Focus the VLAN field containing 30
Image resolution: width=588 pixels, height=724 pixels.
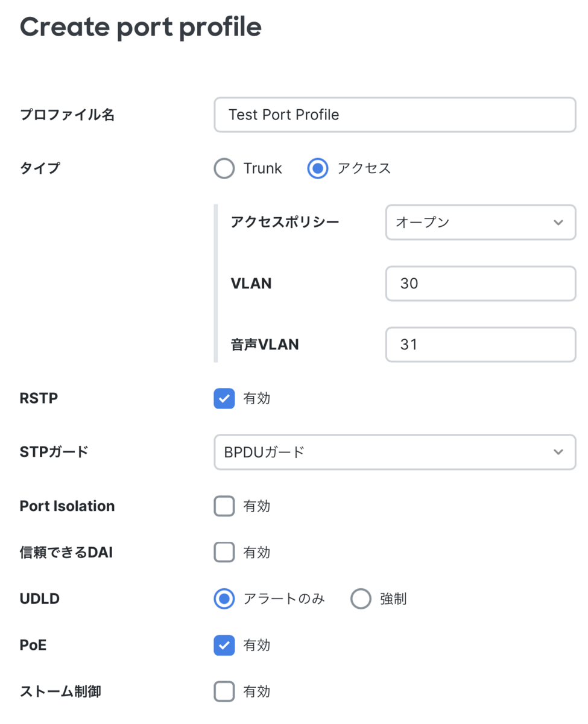click(x=480, y=284)
